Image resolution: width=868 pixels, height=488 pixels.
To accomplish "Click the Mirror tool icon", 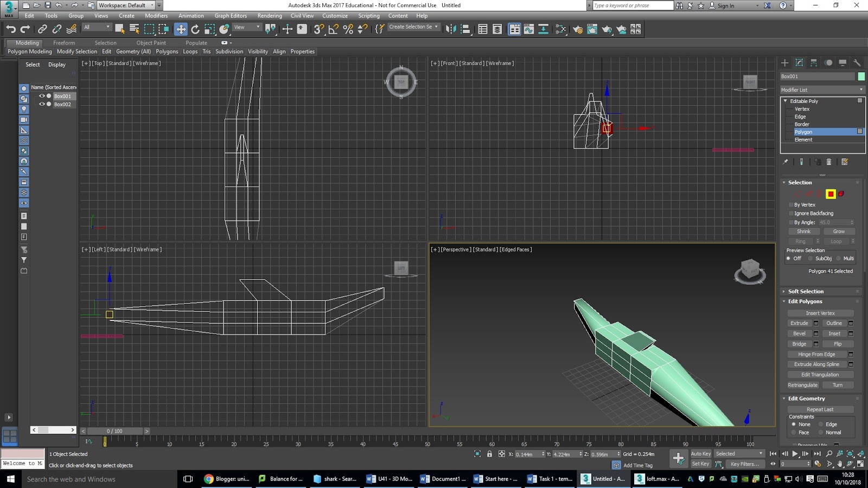I will [451, 29].
